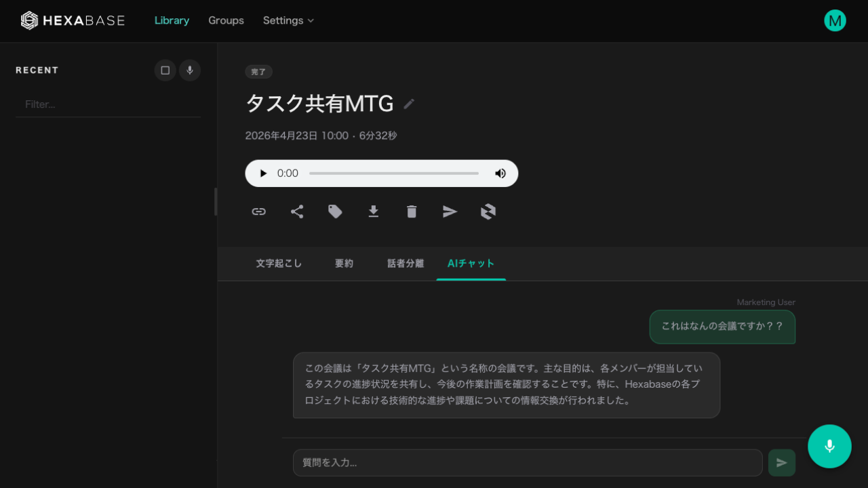Edit title with the pencil icon
868x488 pixels.
click(409, 104)
